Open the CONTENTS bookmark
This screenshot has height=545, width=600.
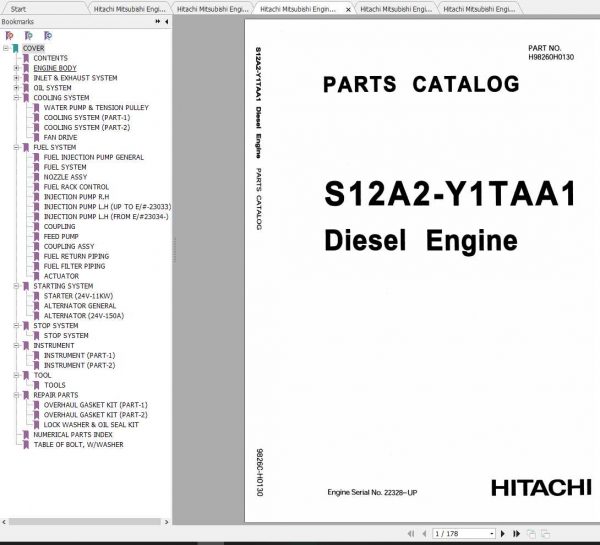(x=51, y=58)
